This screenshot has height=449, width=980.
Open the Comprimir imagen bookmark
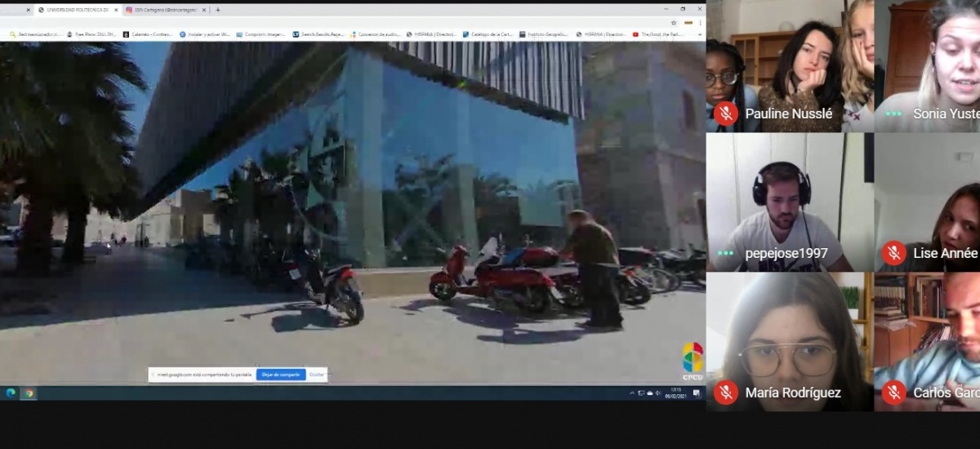[261, 34]
